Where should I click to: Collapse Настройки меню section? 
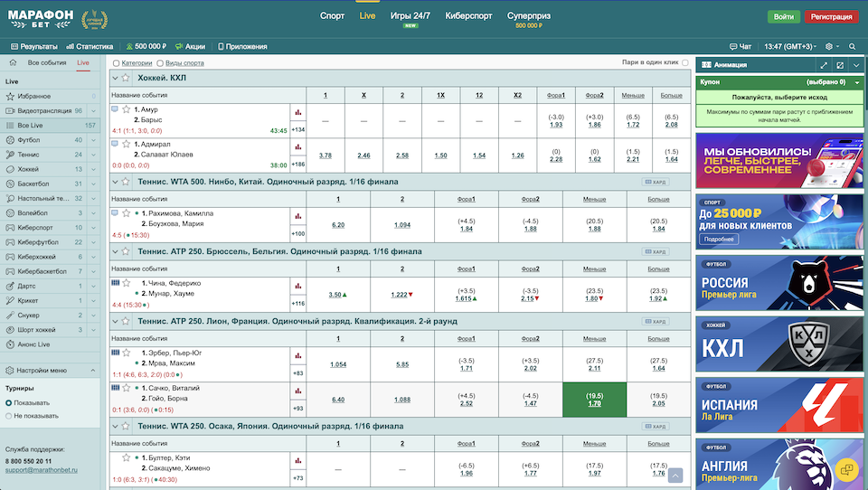click(93, 371)
